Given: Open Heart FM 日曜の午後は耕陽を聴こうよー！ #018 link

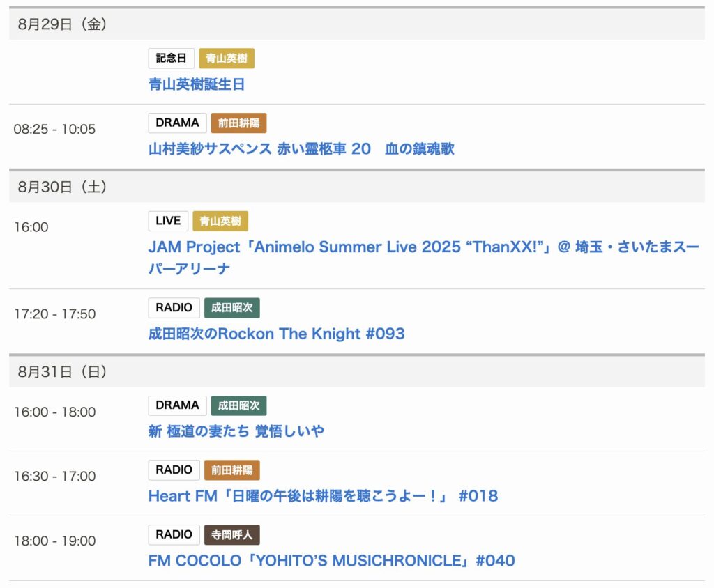Looking at the screenshot, I should click(323, 496).
